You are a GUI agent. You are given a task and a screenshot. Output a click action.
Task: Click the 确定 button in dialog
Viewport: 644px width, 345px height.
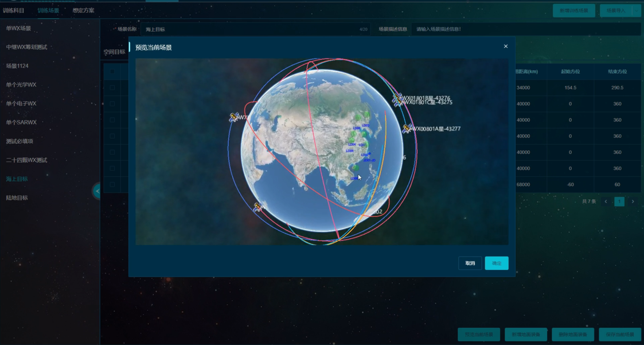[496, 263]
